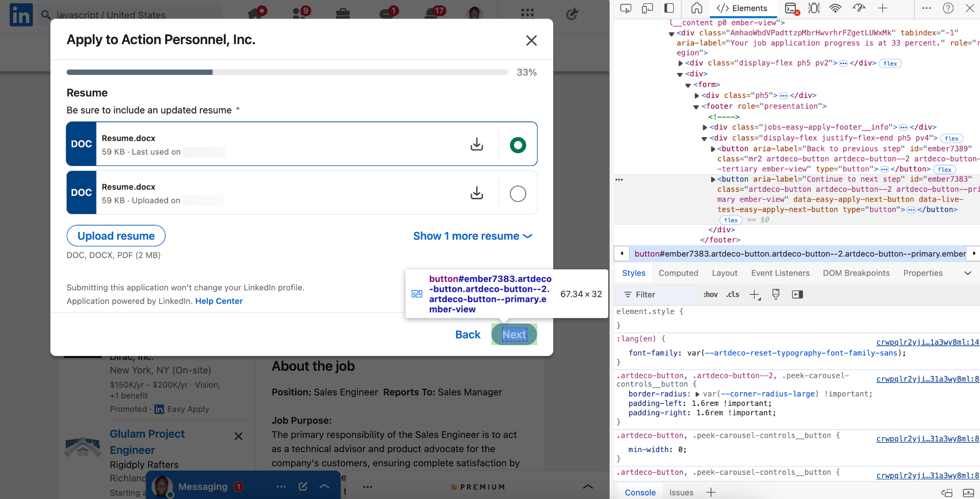Expand jobs-easy-apply-footer__info div node
This screenshot has height=499, width=980.
pyautogui.click(x=705, y=127)
